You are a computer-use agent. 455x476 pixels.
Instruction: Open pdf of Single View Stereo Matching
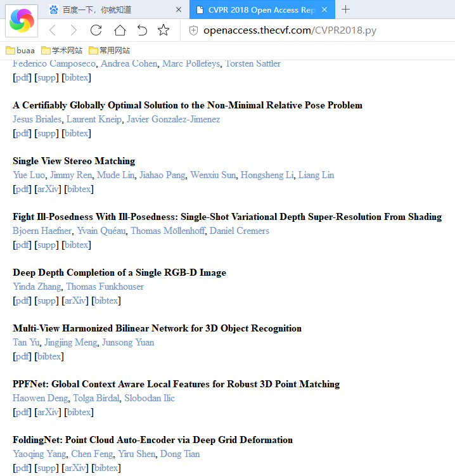(x=22, y=189)
